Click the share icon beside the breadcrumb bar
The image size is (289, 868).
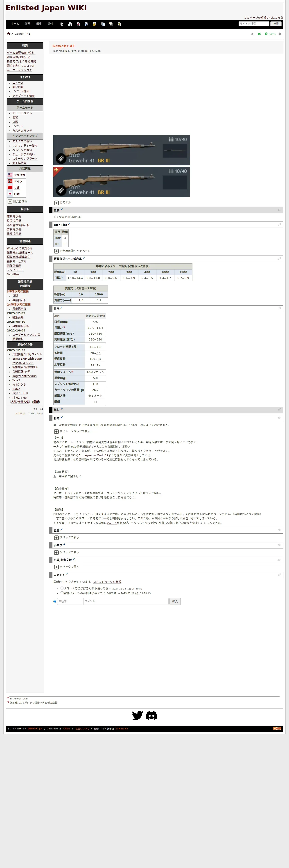point(252,34)
